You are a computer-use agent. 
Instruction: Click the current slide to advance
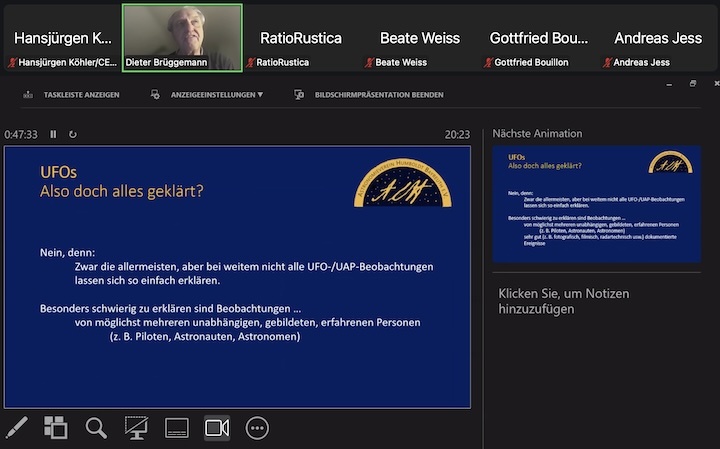237,277
